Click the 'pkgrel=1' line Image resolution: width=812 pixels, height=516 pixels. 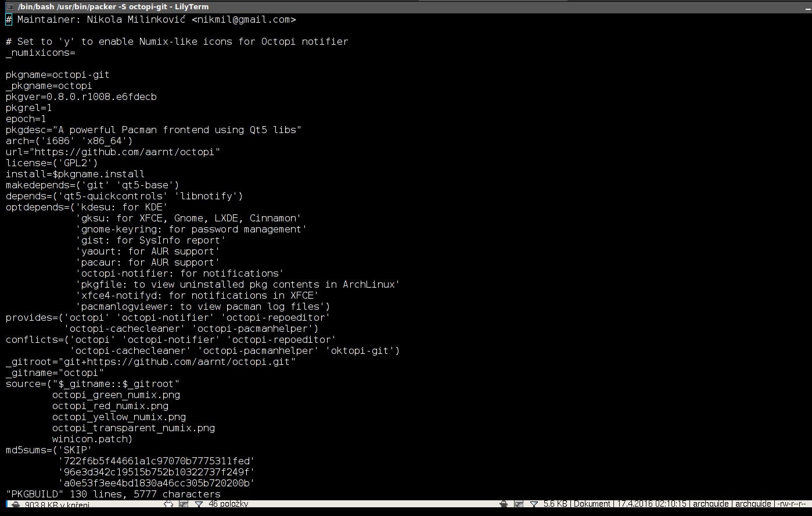(x=29, y=107)
